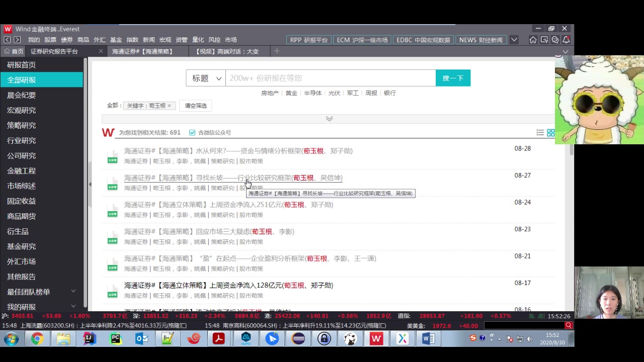
Task: Open the RPP 研报平台 shortcut
Action: click(x=308, y=40)
